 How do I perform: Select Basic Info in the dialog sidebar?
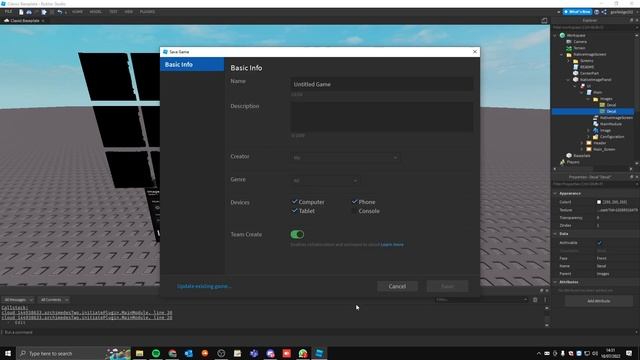pos(192,64)
